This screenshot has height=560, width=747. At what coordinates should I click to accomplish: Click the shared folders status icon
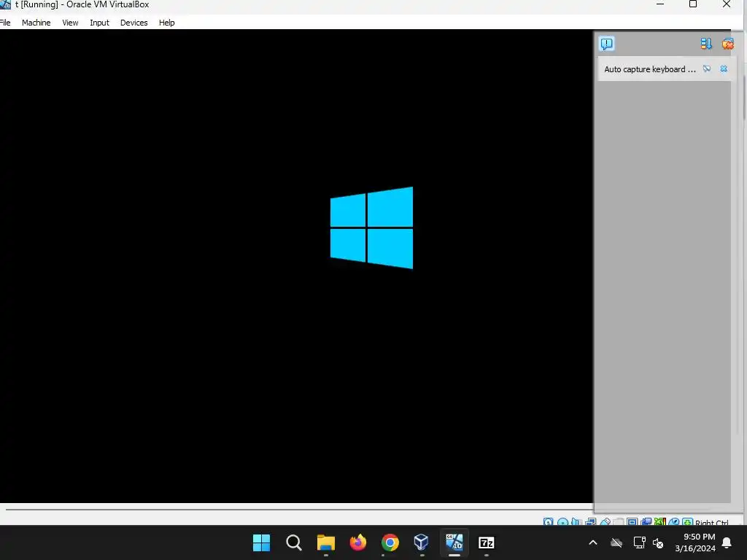coord(619,522)
